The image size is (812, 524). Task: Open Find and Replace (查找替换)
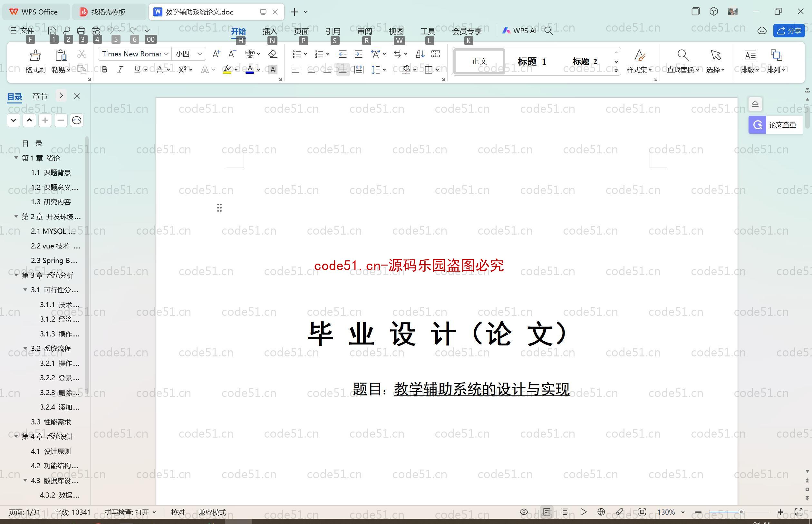[x=683, y=62]
